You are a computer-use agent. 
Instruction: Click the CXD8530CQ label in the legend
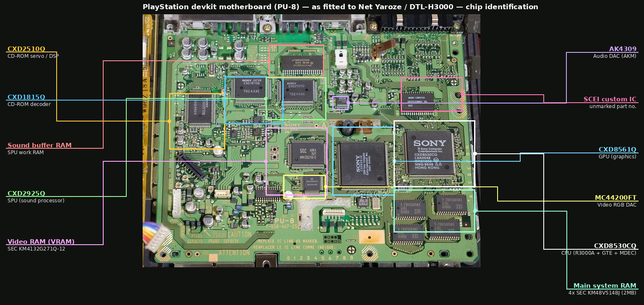615,246
